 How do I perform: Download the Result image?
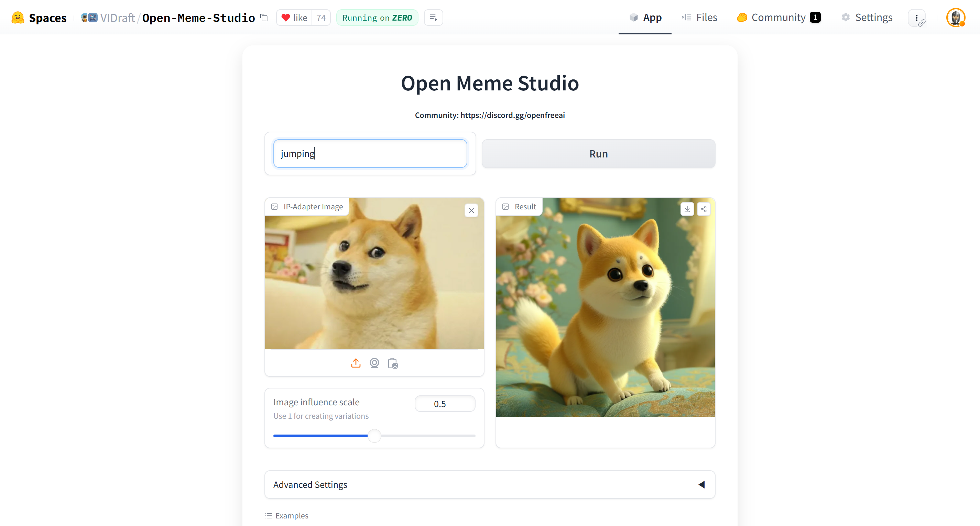(687, 209)
